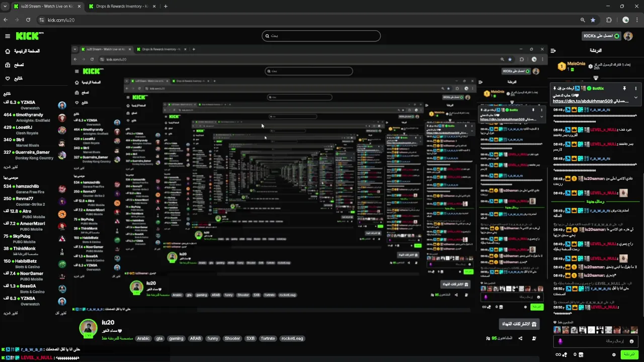This screenshot has width=644, height=362.
Task: Select the funny stream tag
Action: (x=213, y=338)
